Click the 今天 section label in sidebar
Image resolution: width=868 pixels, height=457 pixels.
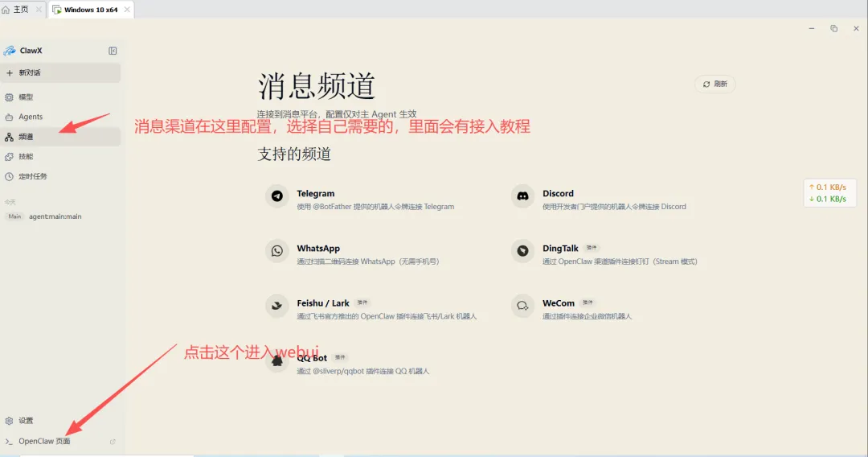click(10, 202)
